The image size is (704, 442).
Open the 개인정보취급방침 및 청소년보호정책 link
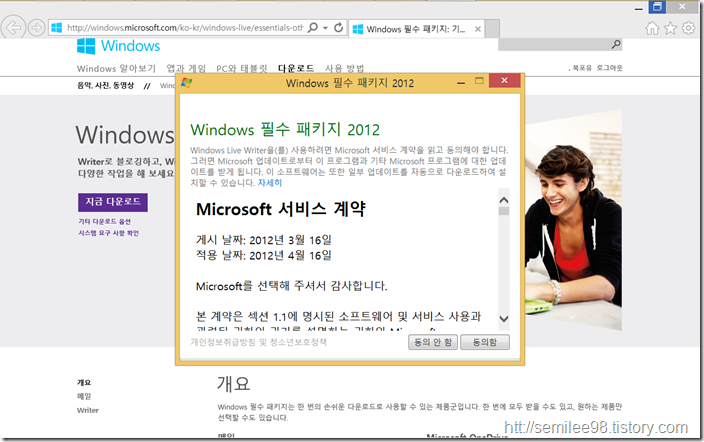point(259,342)
